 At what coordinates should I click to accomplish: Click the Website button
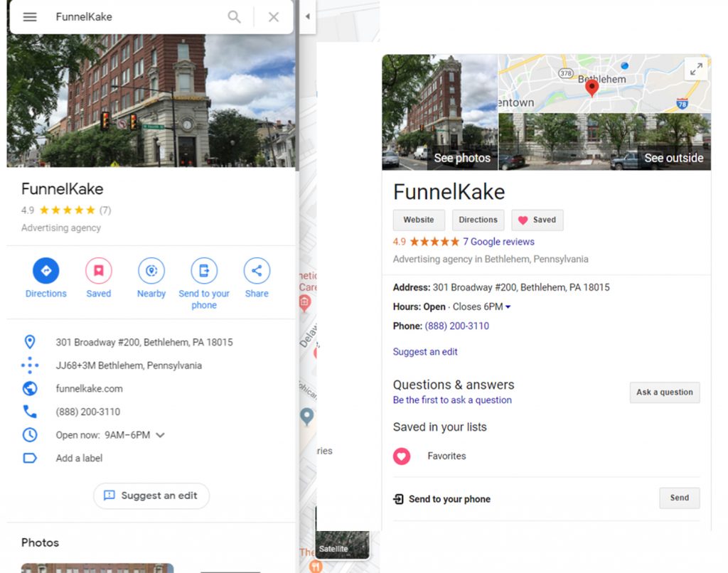click(419, 220)
